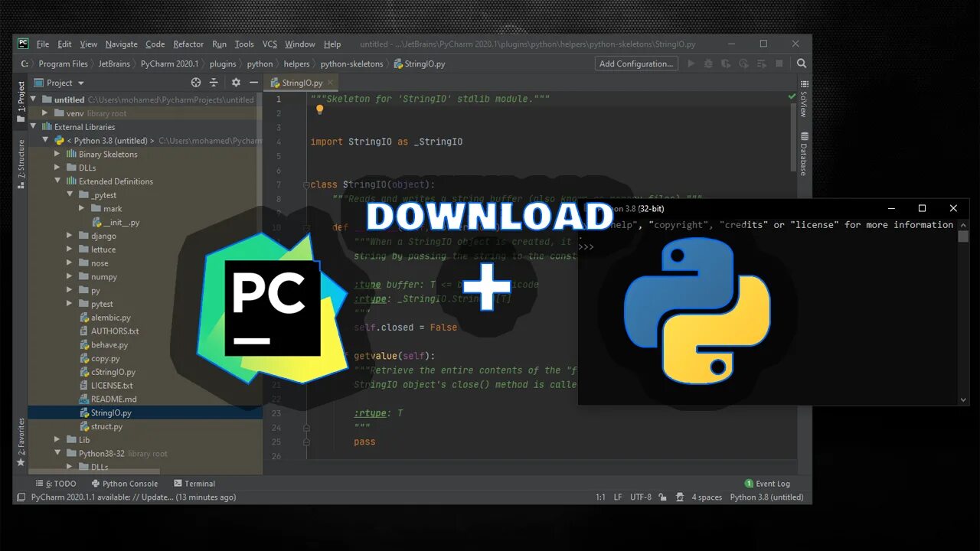This screenshot has height=551, width=980.
Task: Select alembic.py in project tree
Action: tap(111, 318)
